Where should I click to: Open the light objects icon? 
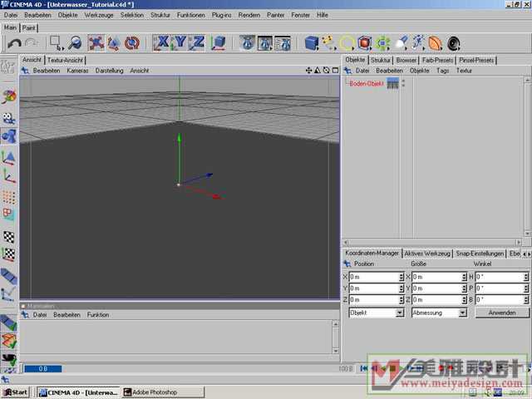(401, 43)
